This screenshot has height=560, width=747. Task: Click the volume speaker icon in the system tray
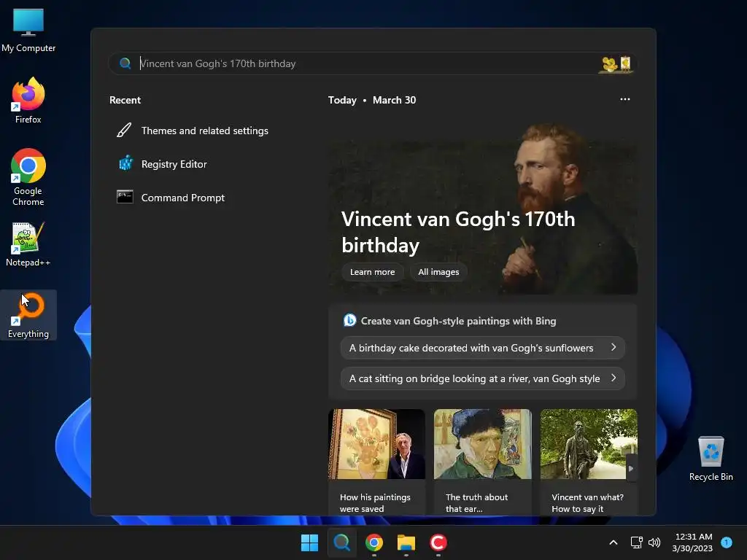pyautogui.click(x=654, y=542)
